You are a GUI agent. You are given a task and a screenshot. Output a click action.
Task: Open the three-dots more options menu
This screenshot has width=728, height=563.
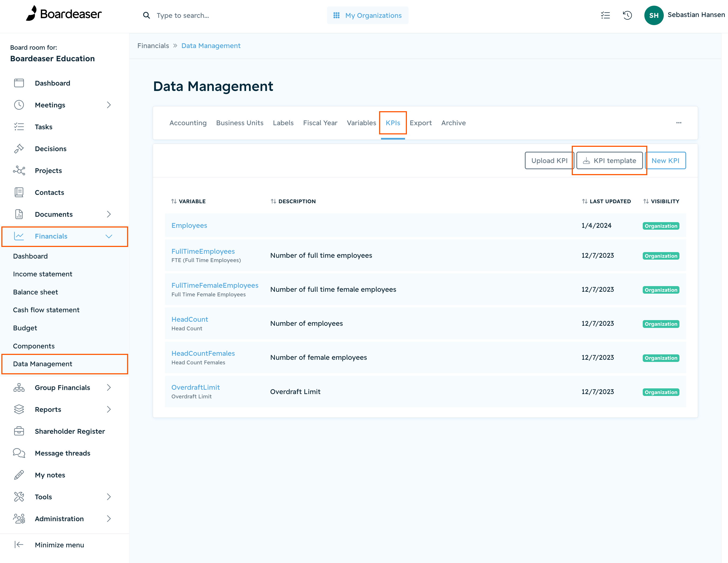click(679, 123)
